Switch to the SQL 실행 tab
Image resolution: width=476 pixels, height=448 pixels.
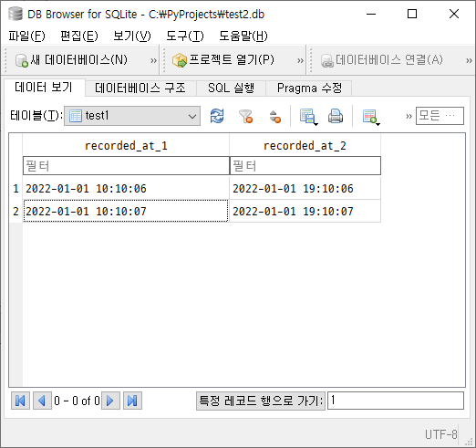[x=231, y=89]
